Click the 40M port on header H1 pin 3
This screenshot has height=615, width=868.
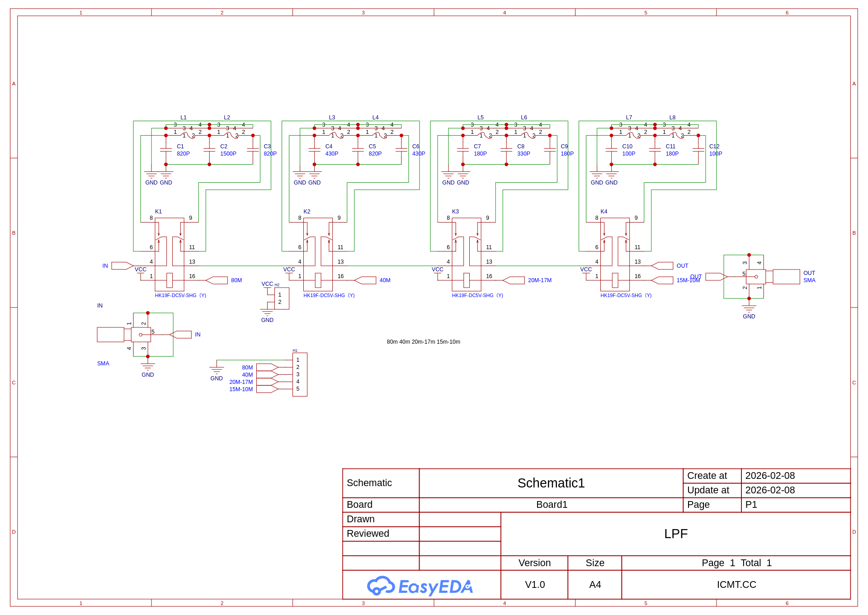point(267,375)
